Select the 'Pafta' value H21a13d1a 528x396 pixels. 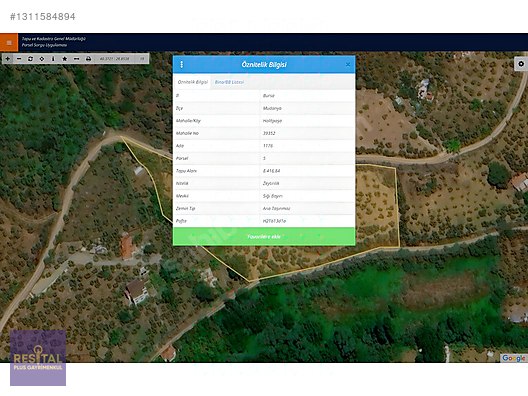pyautogui.click(x=274, y=221)
